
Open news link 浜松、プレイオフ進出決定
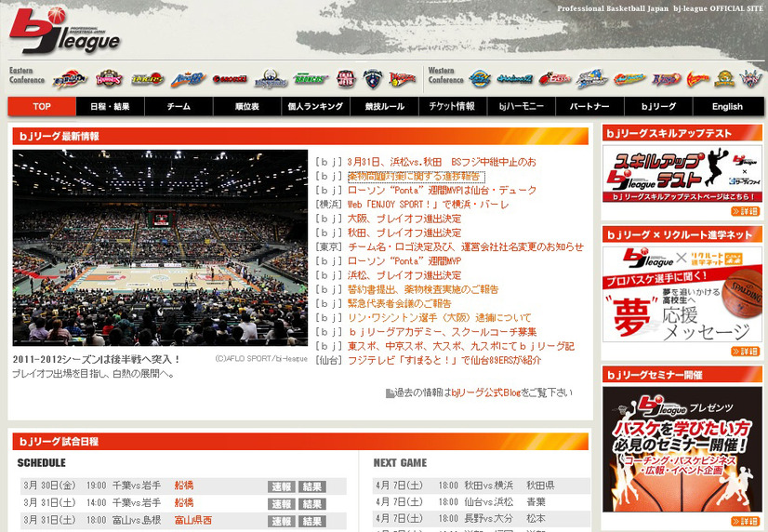[404, 275]
